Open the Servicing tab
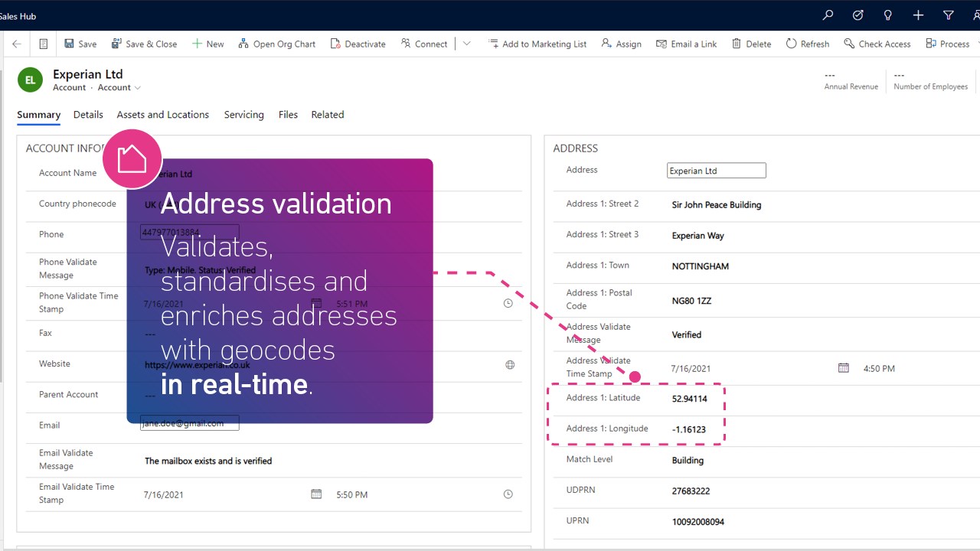This screenshot has width=980, height=551. point(243,115)
